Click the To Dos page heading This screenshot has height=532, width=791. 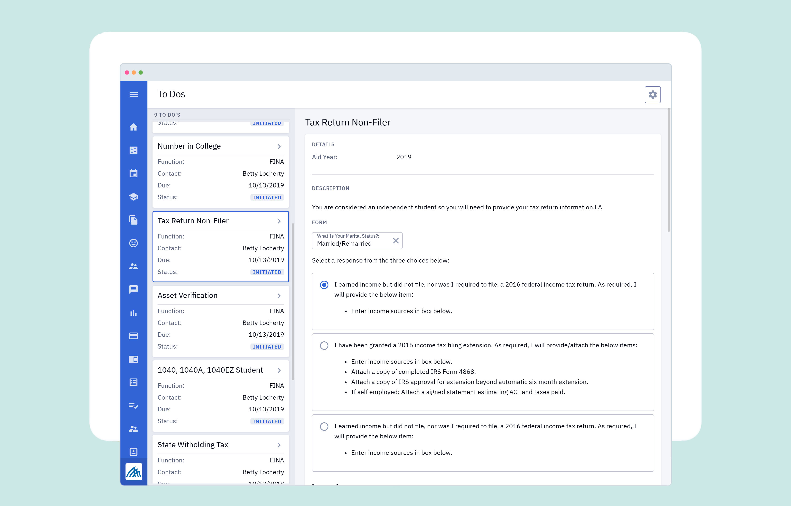point(171,94)
